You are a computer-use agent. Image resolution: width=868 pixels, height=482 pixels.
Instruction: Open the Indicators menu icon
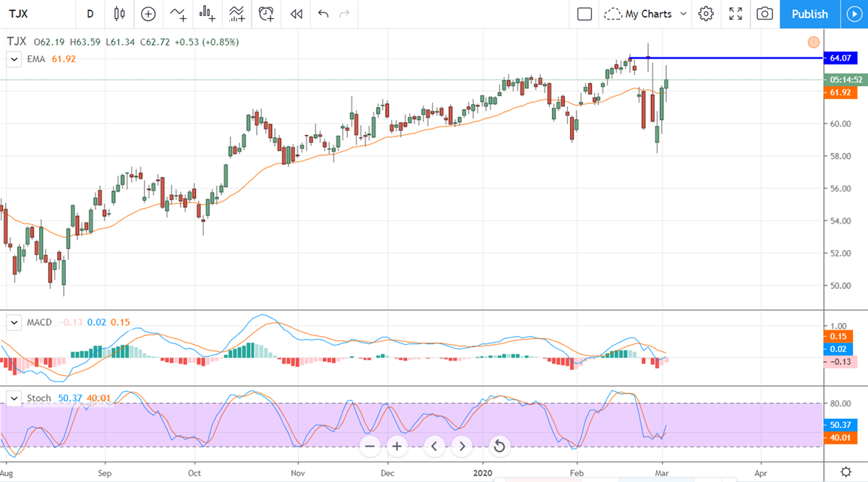click(177, 14)
